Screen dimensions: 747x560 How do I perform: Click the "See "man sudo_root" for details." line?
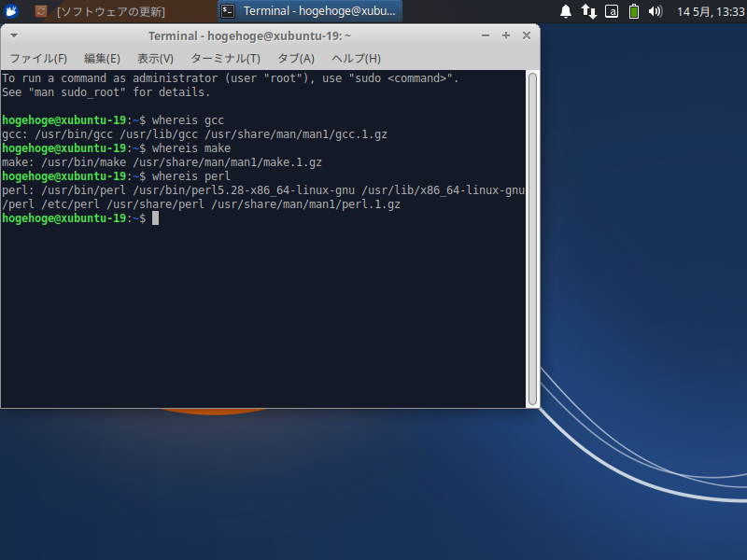tap(106, 92)
